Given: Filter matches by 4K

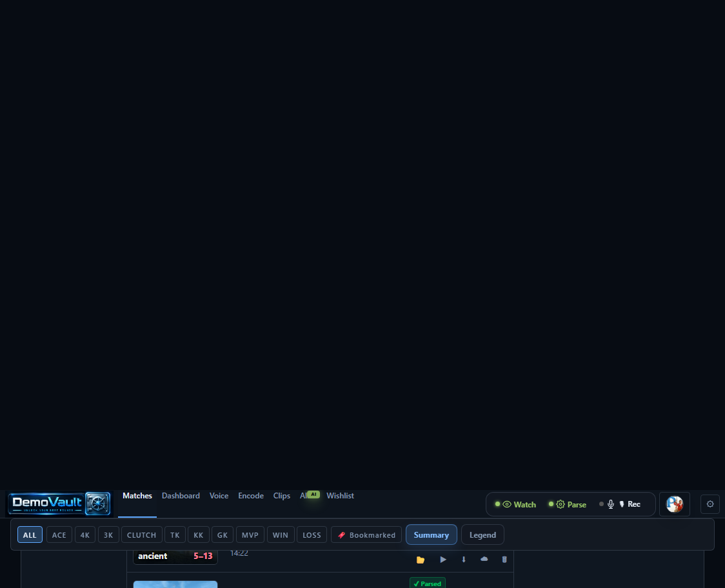Looking at the screenshot, I should 85,535.
